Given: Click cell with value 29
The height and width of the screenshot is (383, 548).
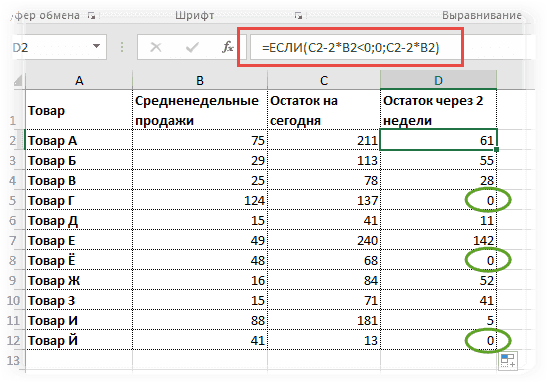Looking at the screenshot, I should (200, 160).
